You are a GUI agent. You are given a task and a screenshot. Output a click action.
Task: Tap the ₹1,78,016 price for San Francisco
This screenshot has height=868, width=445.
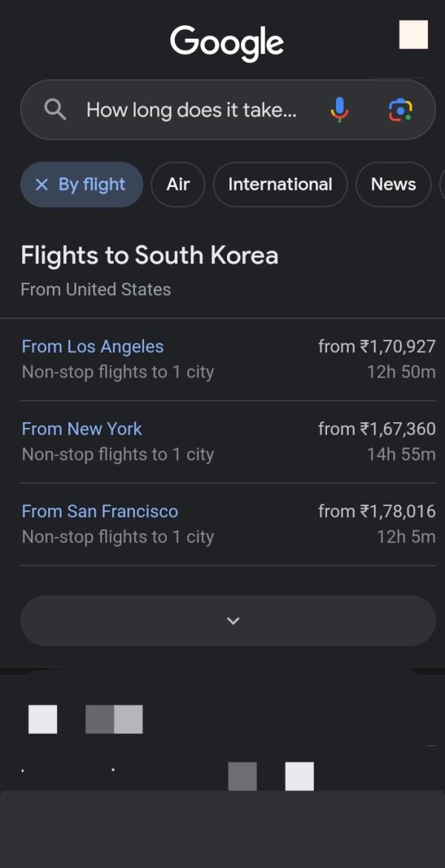coord(377,511)
